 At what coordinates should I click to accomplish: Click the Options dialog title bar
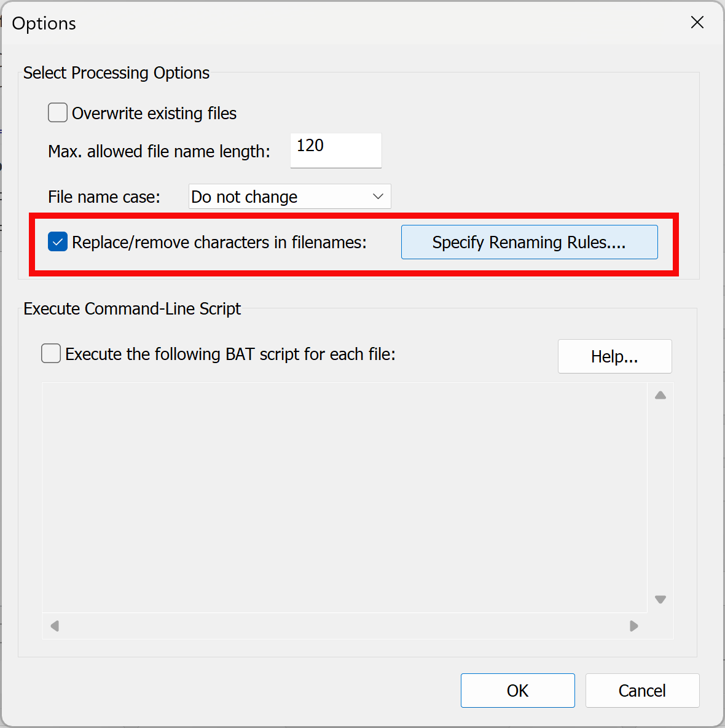click(307, 22)
